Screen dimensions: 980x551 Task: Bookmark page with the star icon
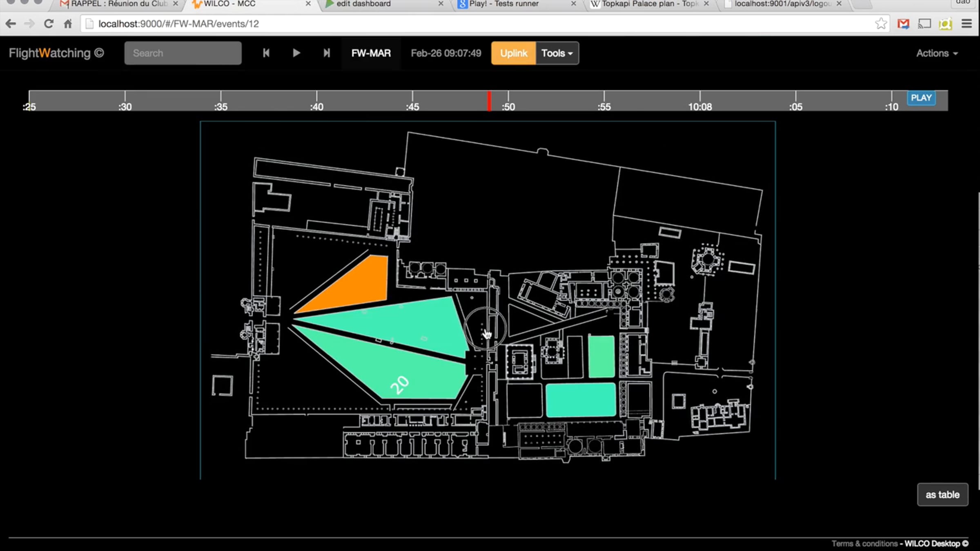[x=881, y=24]
